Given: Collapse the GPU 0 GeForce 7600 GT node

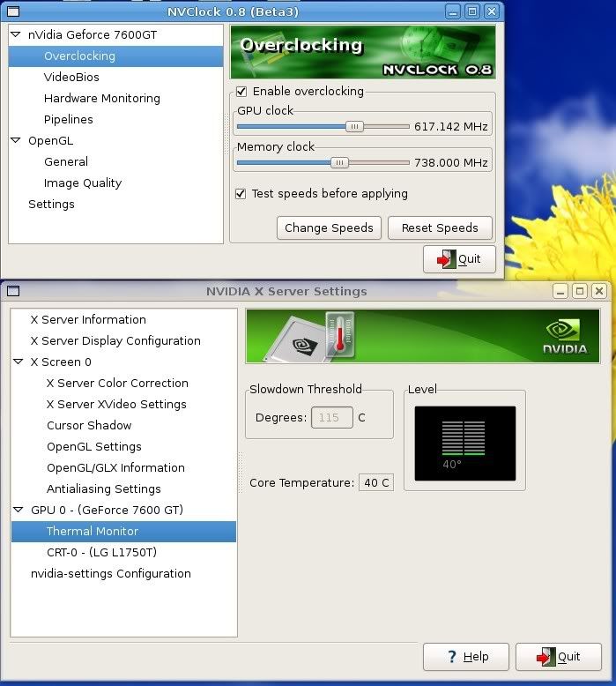Looking at the screenshot, I should (x=19, y=510).
